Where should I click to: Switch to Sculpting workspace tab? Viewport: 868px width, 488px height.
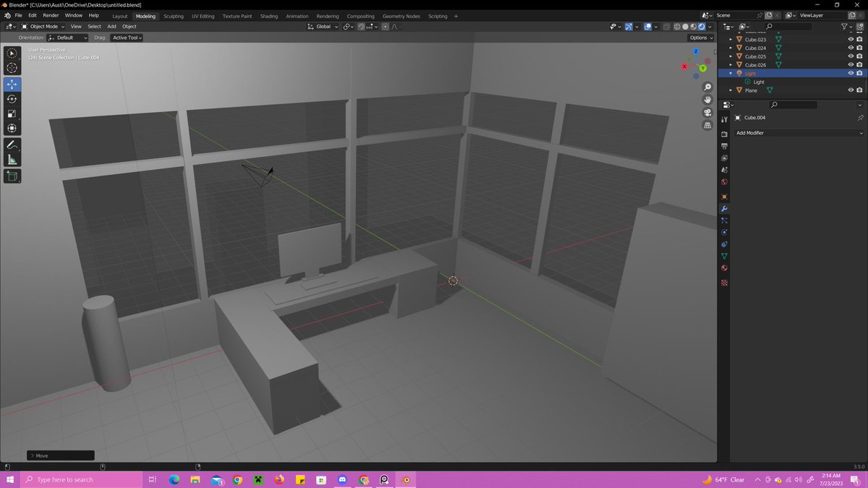point(174,16)
